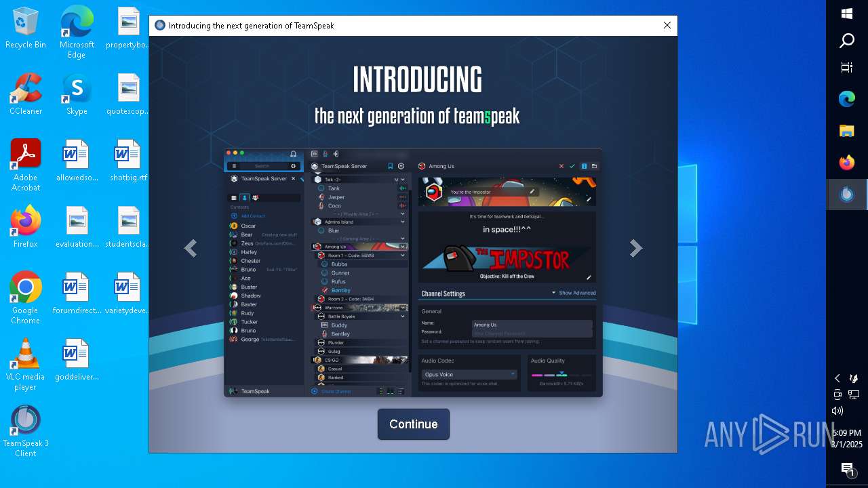Show hidden system tray icons
The image size is (868, 488).
click(x=837, y=378)
